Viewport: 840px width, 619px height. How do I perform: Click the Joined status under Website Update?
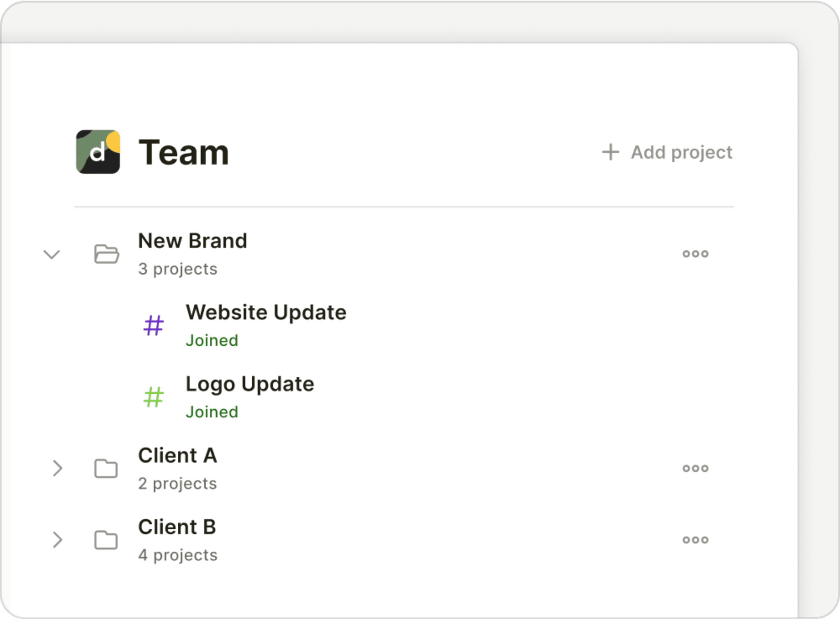212,341
